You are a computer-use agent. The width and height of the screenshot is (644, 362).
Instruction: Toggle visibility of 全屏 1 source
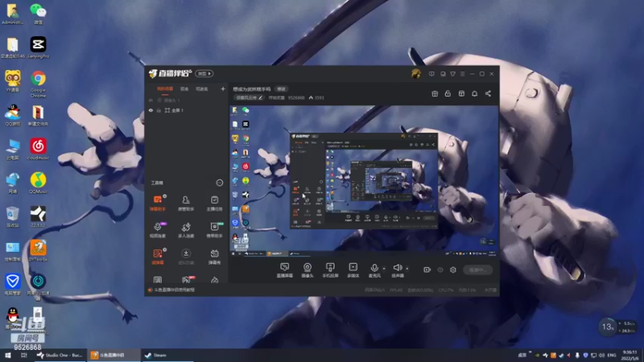coord(151,110)
